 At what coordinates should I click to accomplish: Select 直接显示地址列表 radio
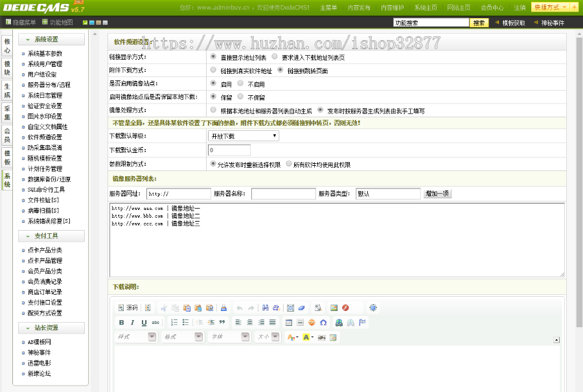pos(213,56)
